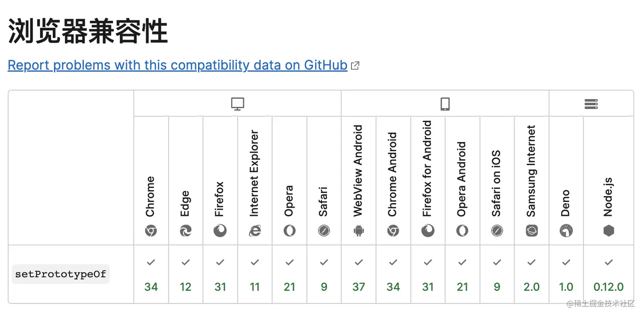Expand Node.js 0.12.0 support cell

click(x=609, y=274)
